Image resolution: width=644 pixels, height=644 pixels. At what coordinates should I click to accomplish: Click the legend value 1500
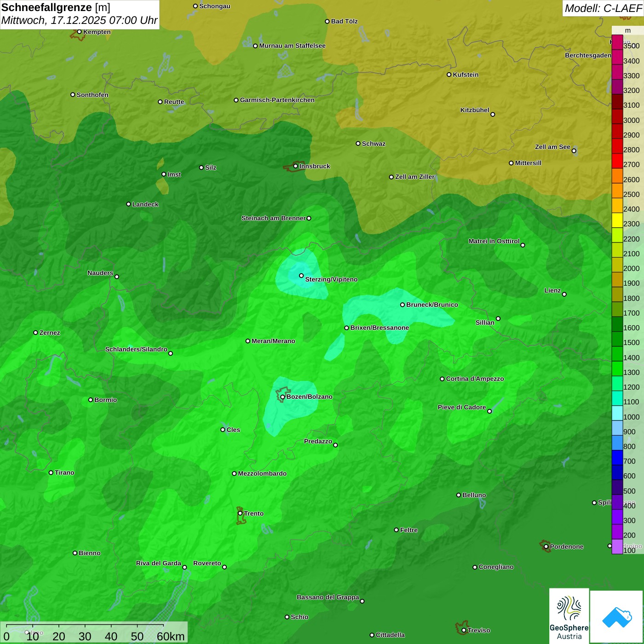[x=631, y=342]
